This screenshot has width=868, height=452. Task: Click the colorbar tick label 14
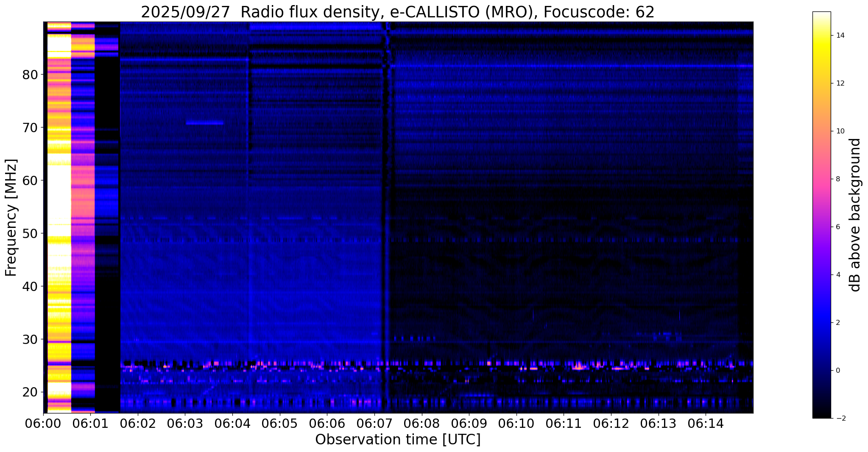[x=840, y=36]
